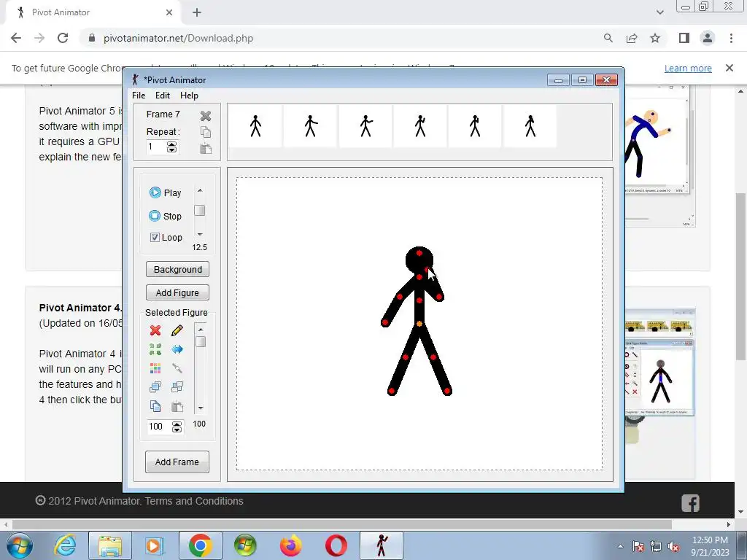Image resolution: width=747 pixels, height=560 pixels.
Task: Dismiss the Chrome update infobar
Action: click(729, 68)
